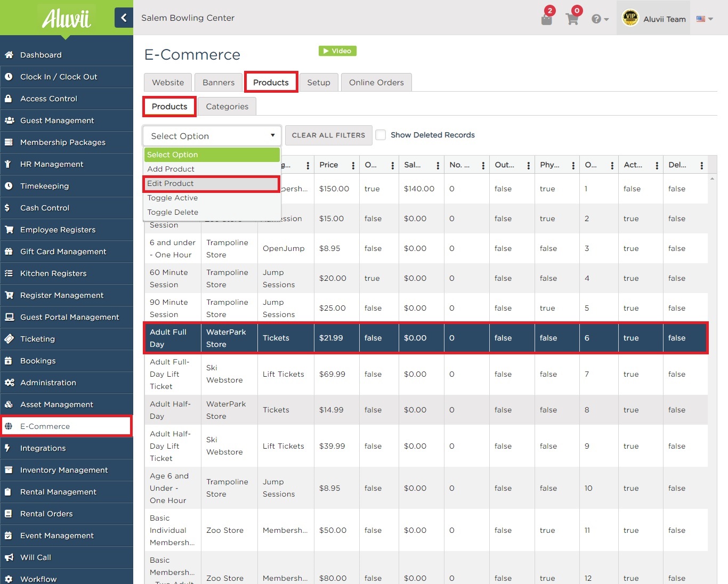Open Phy... column options menu
The image size is (728, 584).
coord(573,166)
